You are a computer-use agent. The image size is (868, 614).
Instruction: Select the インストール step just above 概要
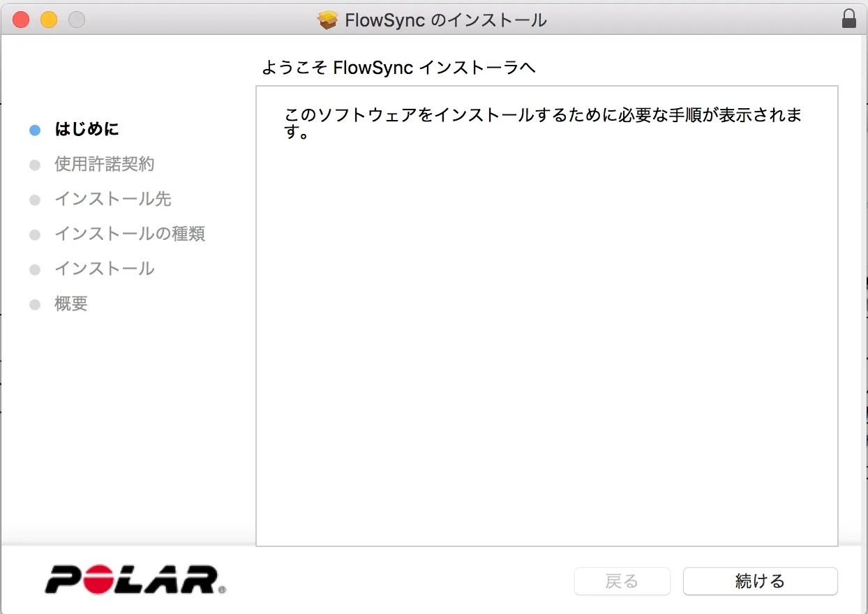pos(104,269)
